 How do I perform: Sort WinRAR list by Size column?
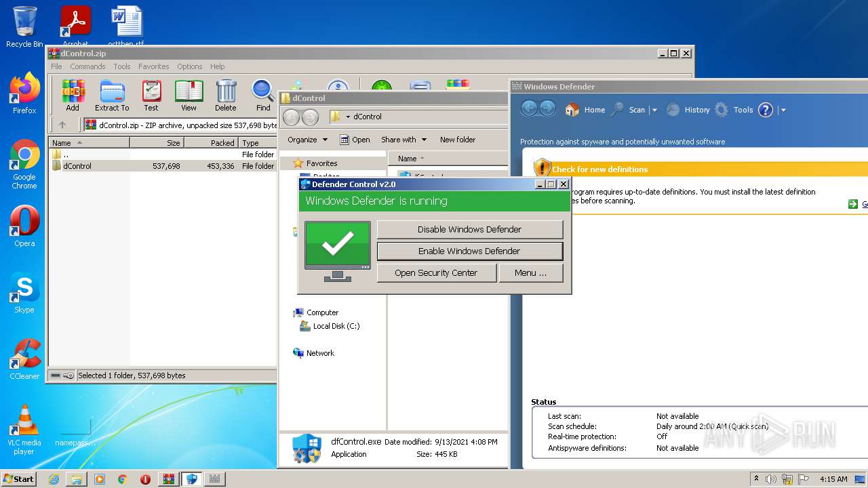157,143
